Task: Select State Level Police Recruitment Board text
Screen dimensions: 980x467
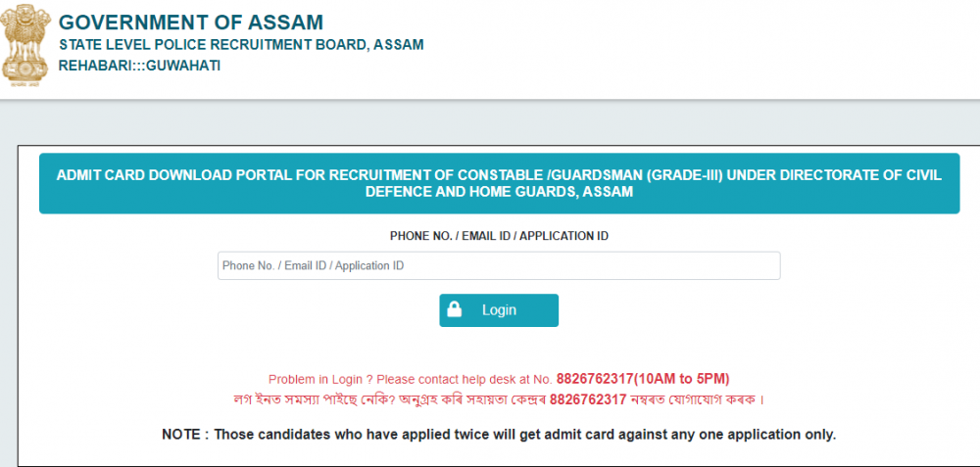Action: pos(241,45)
